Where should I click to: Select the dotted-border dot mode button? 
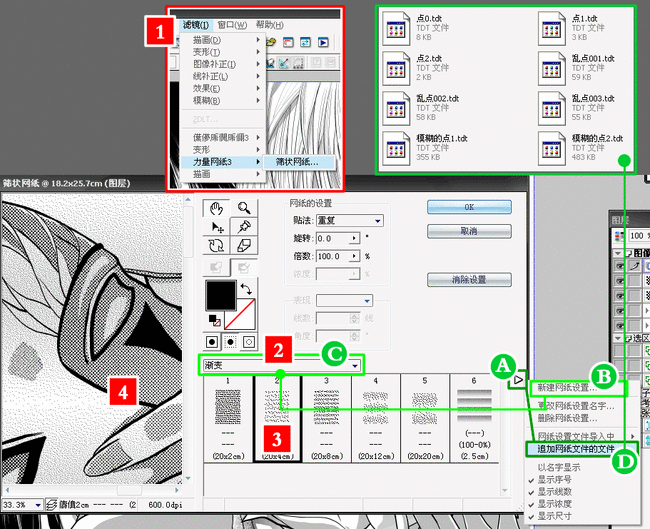[230, 342]
